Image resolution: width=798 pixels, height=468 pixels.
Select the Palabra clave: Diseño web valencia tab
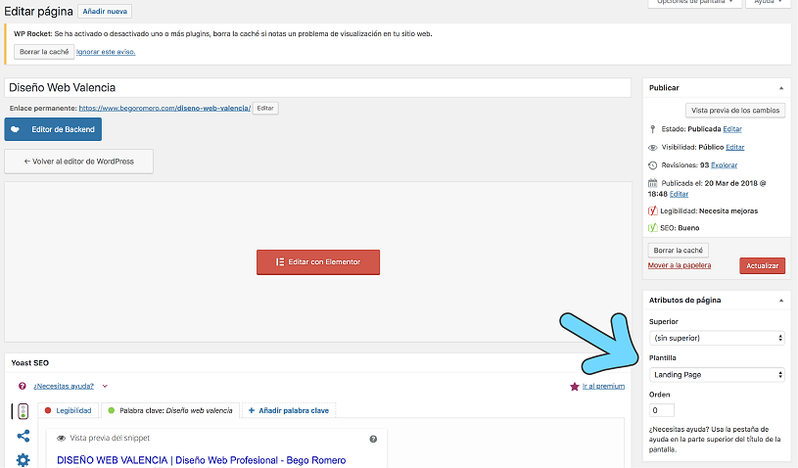coord(170,411)
